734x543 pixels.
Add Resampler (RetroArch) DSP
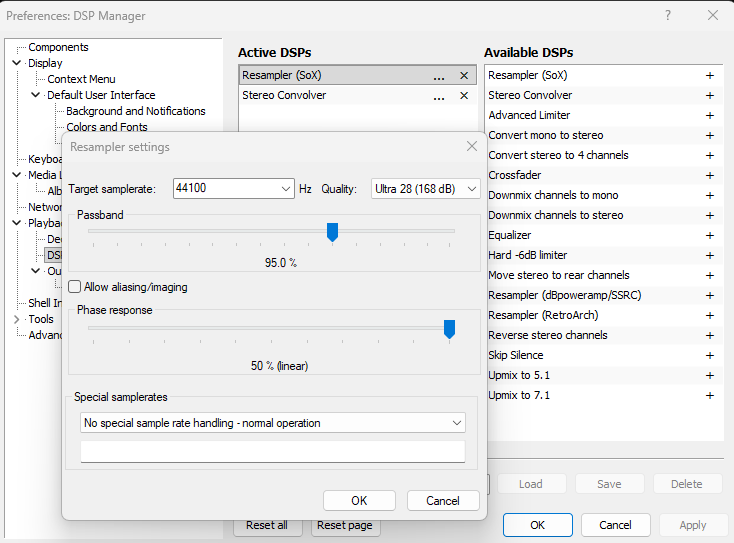pos(710,316)
